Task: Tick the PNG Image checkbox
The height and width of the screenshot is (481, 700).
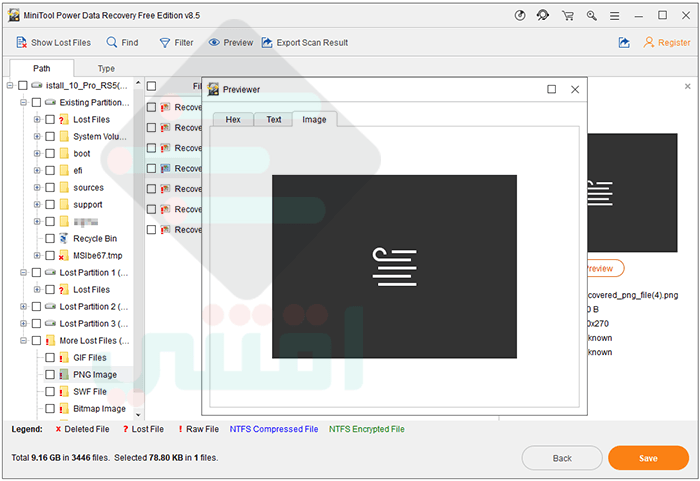Action: point(50,374)
